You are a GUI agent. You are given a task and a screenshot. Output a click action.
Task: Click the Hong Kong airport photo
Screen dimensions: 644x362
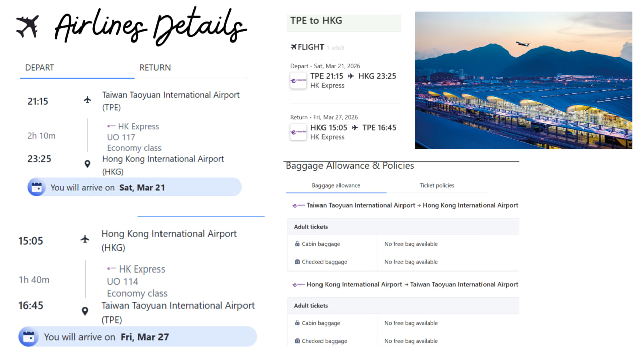point(523,80)
